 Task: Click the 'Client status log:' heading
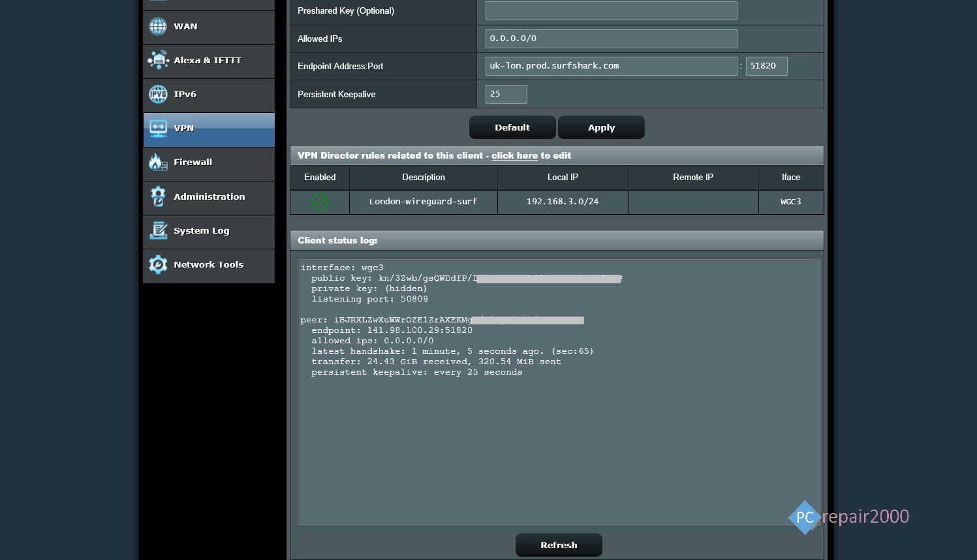point(337,240)
